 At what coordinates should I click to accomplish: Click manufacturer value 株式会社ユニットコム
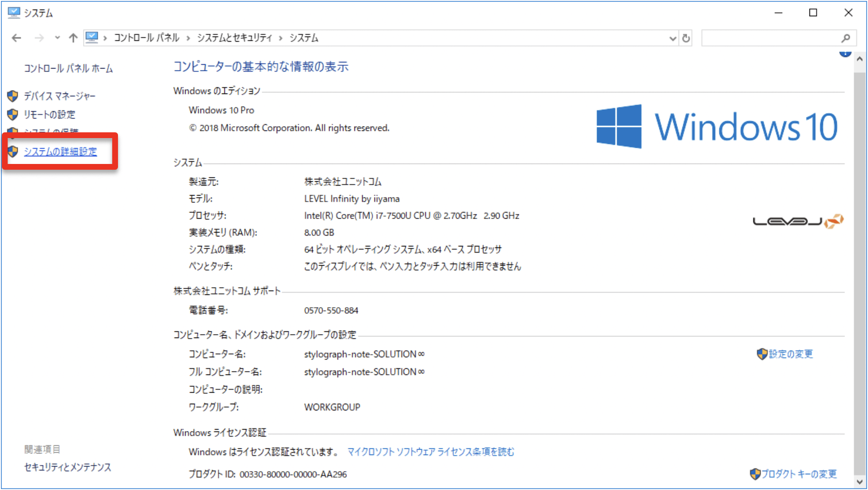pyautogui.click(x=343, y=181)
